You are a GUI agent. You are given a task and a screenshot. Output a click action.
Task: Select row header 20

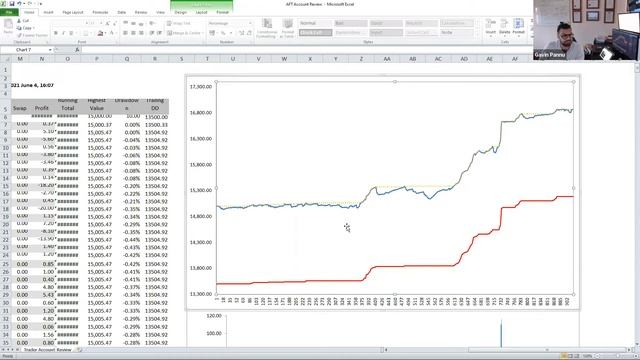coord(6,224)
